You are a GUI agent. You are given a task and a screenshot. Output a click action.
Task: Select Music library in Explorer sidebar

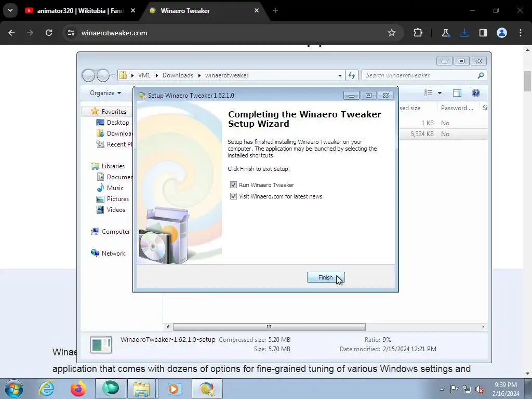(x=115, y=188)
